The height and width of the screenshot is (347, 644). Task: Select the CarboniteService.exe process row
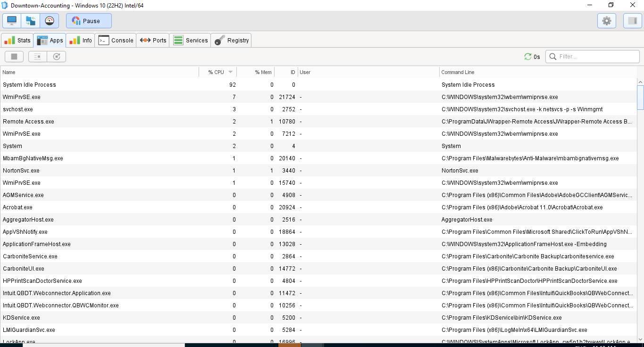pyautogui.click(x=30, y=256)
